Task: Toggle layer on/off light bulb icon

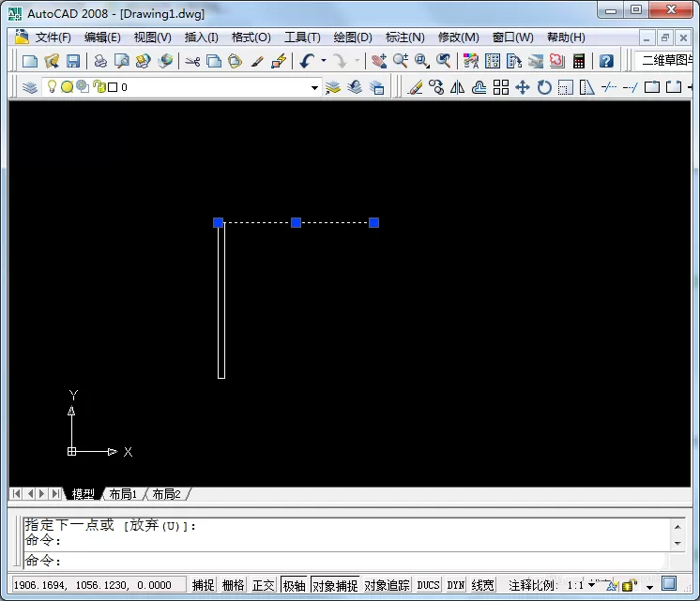Action: tap(52, 86)
